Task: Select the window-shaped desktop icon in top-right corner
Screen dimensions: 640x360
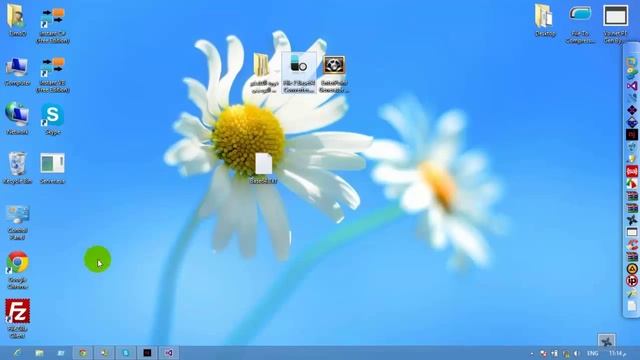Action: (616, 24)
